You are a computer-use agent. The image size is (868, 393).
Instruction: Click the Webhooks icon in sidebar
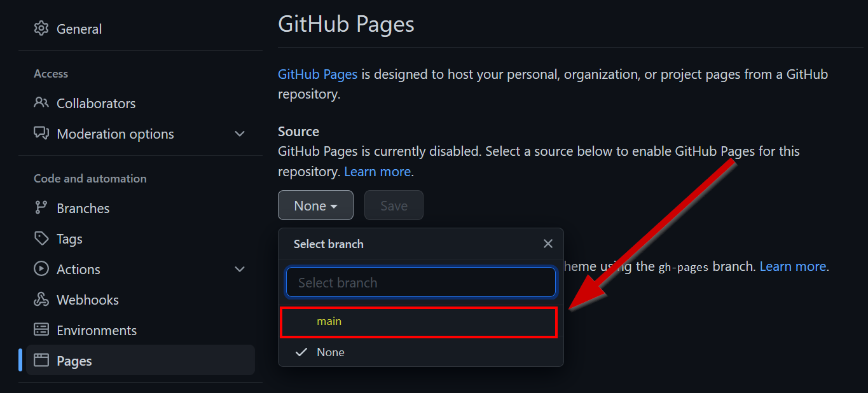point(41,300)
